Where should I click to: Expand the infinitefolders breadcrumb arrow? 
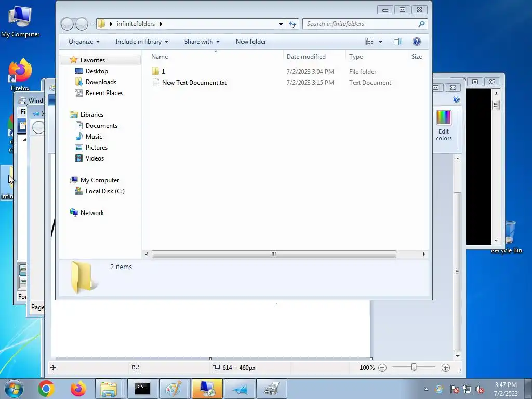[x=161, y=24]
